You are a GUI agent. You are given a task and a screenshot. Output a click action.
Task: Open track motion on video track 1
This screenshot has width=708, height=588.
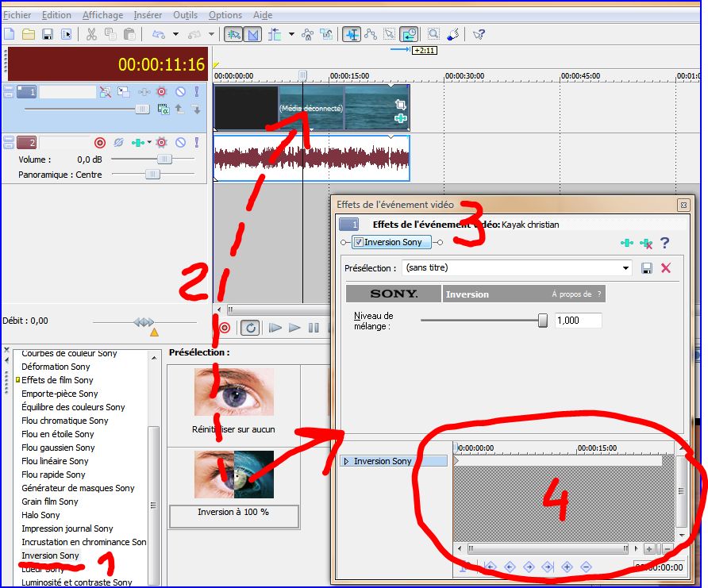pos(123,92)
